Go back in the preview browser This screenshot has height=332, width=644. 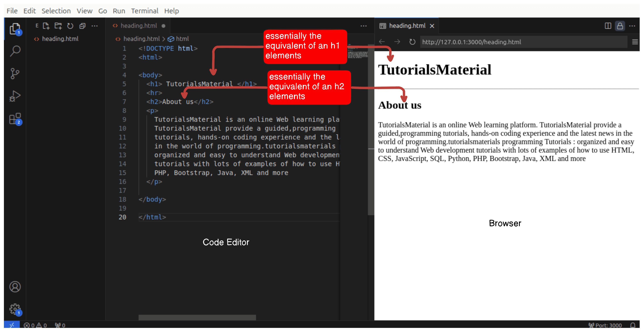382,42
